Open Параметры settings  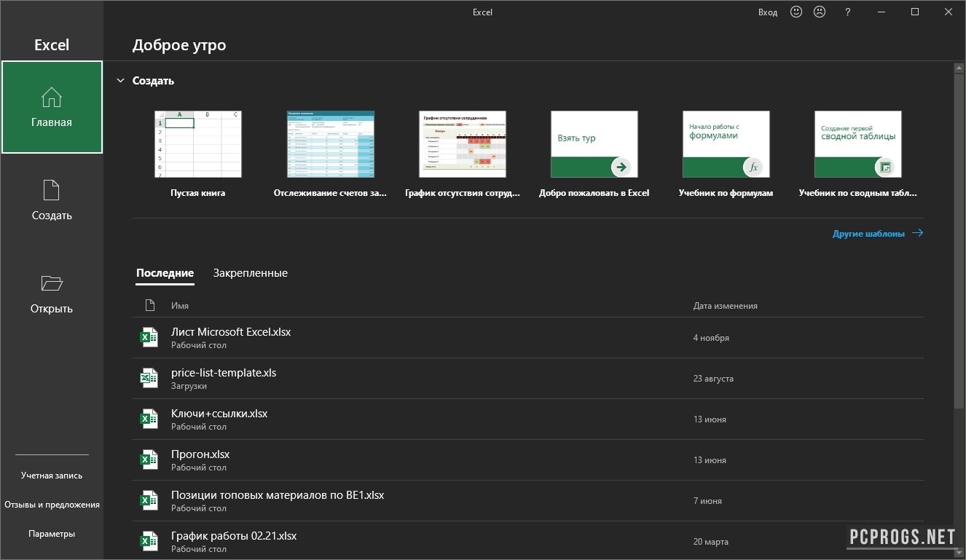click(x=52, y=534)
